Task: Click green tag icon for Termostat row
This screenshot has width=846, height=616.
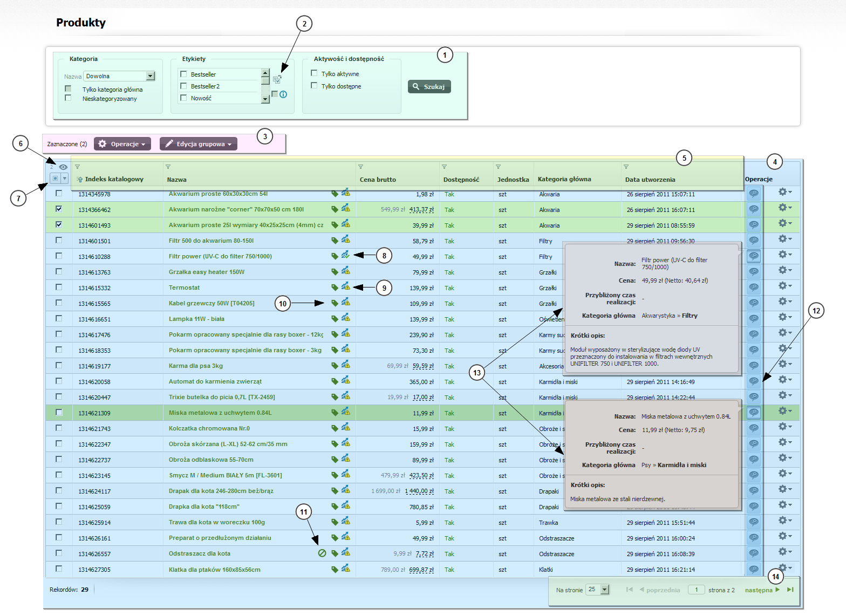Action: click(x=335, y=288)
